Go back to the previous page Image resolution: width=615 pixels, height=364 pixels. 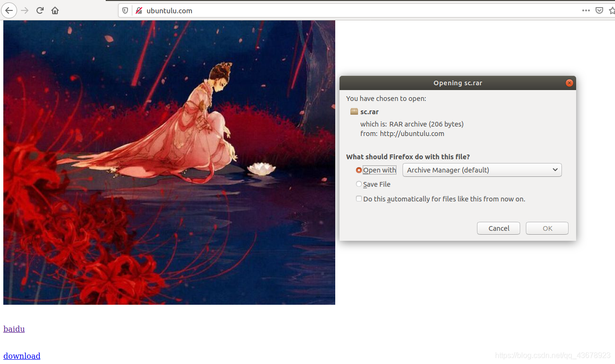coord(9,10)
